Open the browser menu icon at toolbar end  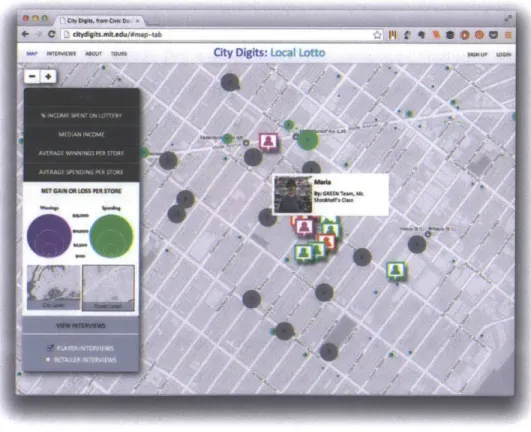pyautogui.click(x=508, y=35)
